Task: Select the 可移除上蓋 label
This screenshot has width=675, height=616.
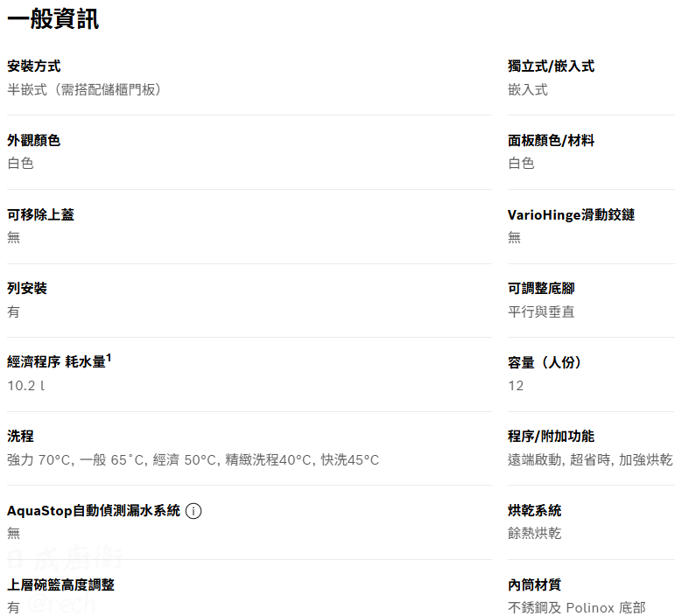Action: coord(40,214)
